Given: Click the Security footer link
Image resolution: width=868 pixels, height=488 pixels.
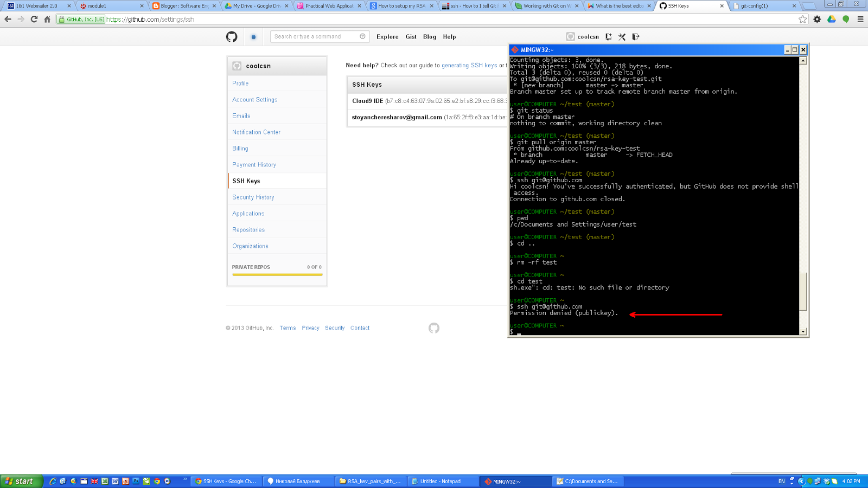Looking at the screenshot, I should (x=335, y=328).
